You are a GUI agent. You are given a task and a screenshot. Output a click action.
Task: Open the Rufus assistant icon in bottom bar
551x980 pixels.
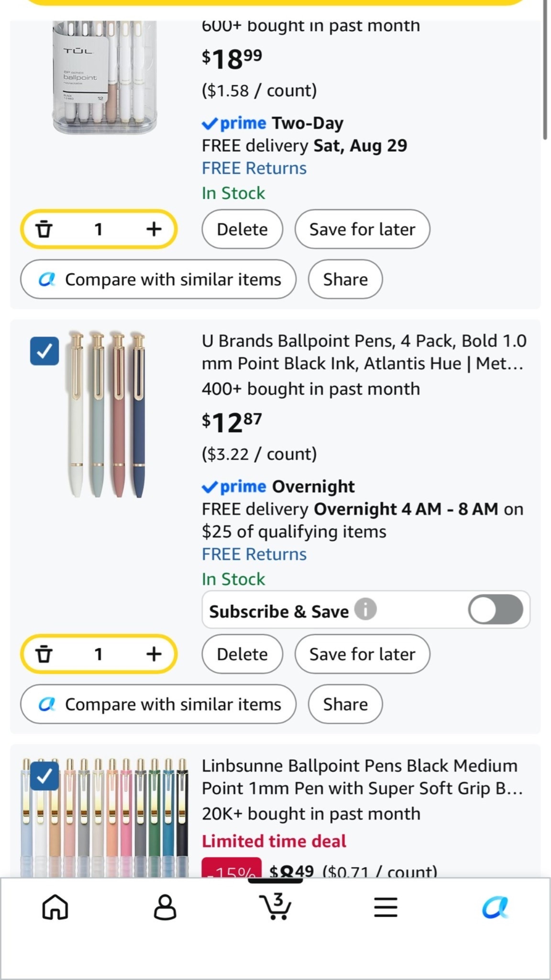point(495,907)
